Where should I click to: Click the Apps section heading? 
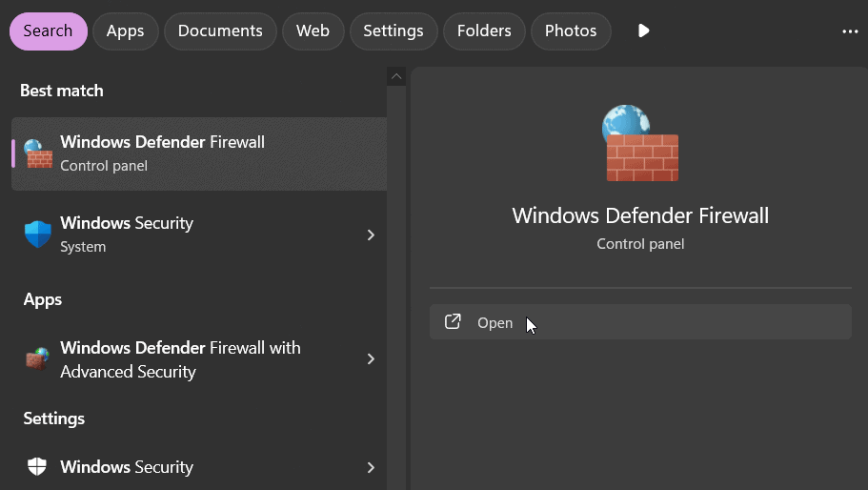tap(43, 300)
